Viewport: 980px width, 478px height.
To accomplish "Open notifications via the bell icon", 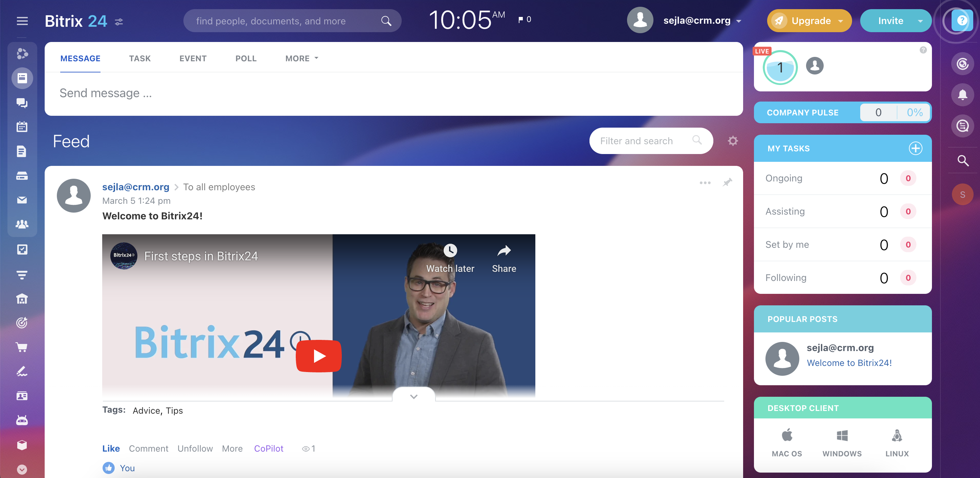I will coord(962,95).
